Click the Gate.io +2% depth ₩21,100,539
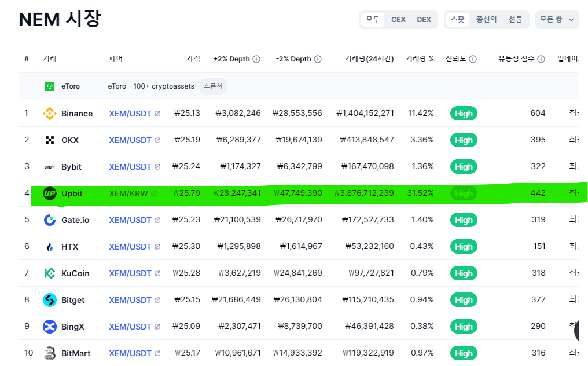This screenshot has height=366, width=588. (237, 219)
